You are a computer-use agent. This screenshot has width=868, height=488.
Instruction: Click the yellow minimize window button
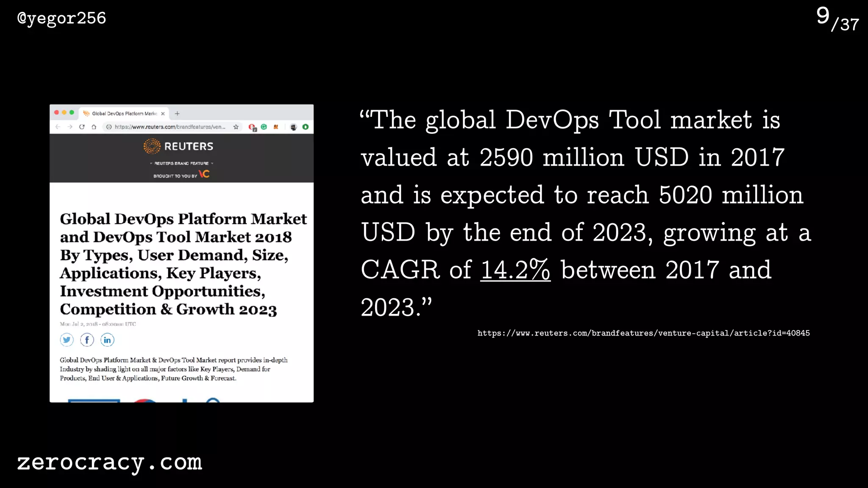pos(64,113)
